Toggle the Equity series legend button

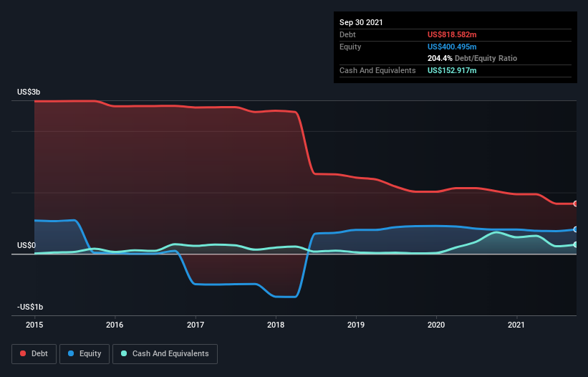coord(85,354)
